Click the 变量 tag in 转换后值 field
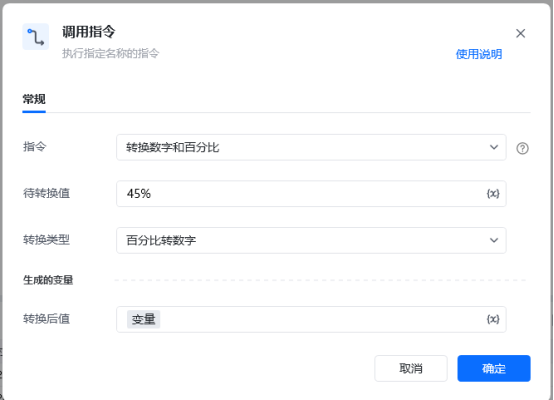Screen dimensions: 554x400 coord(143,319)
